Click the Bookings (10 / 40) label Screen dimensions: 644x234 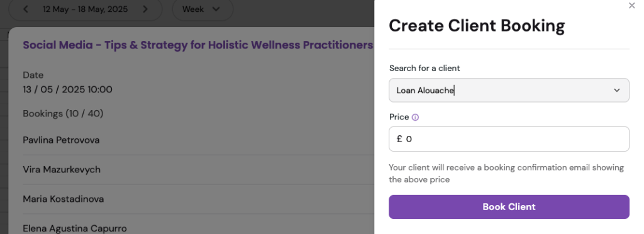point(63,113)
